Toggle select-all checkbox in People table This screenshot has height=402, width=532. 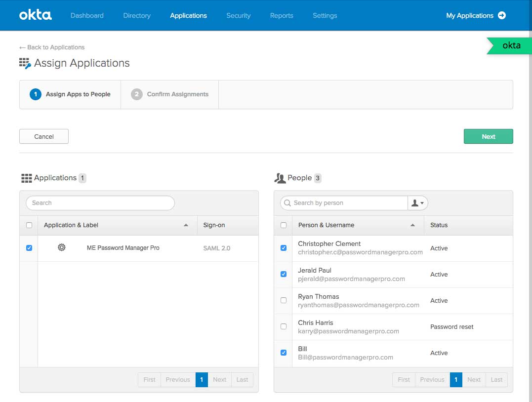[283, 225]
